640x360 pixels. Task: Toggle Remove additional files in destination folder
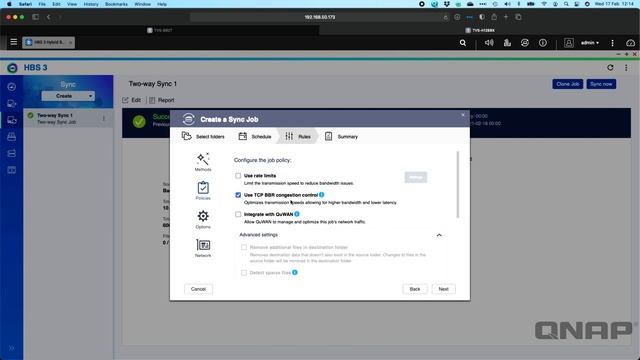coord(244,247)
